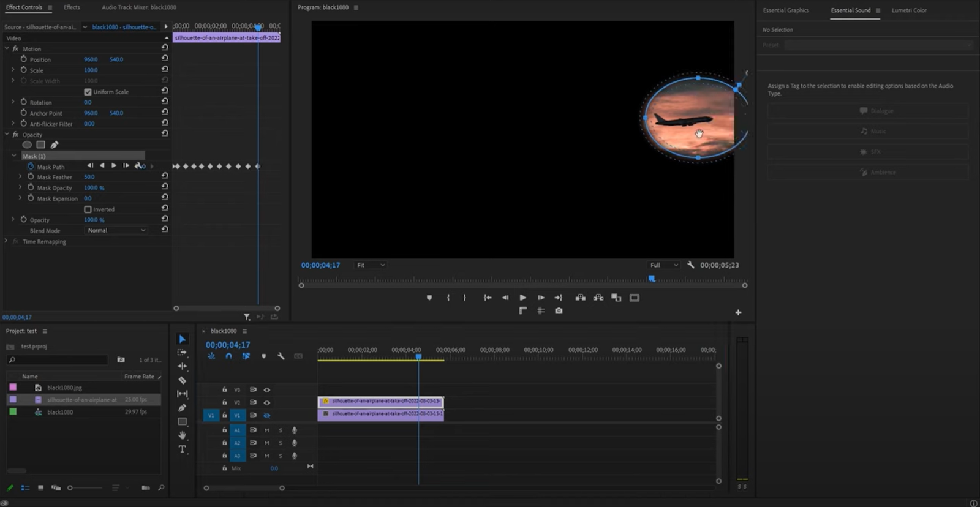Image resolution: width=980 pixels, height=507 pixels.
Task: Mute audio track A1
Action: tap(266, 430)
